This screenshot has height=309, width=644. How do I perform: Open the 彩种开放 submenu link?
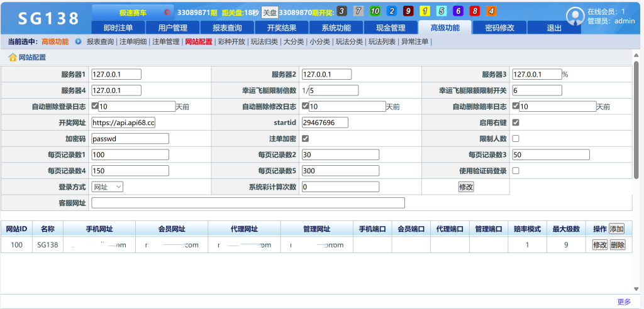point(231,42)
